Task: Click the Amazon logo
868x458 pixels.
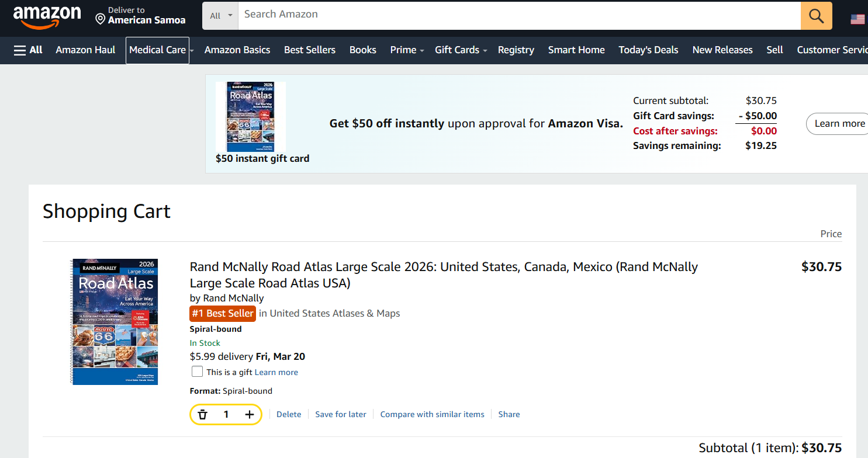Action: pos(47,16)
